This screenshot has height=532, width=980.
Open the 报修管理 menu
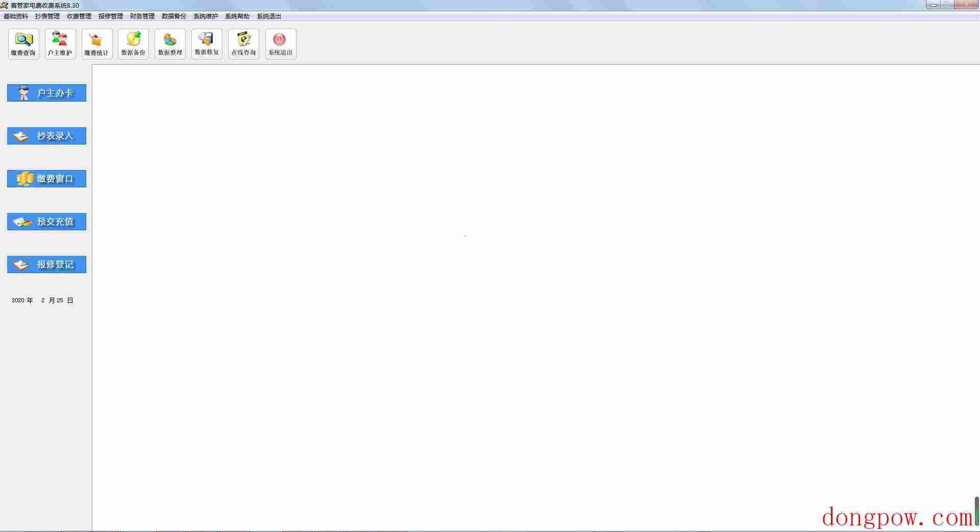pyautogui.click(x=111, y=16)
